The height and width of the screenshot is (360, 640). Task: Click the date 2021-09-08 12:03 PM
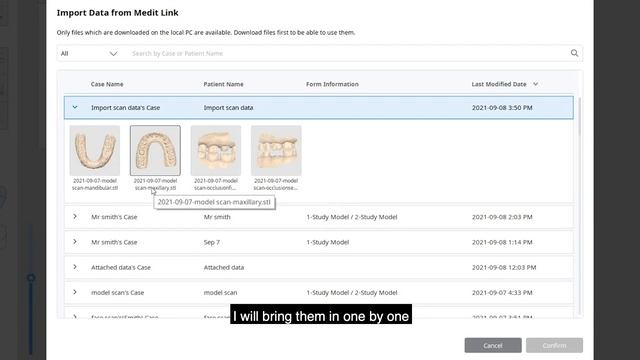[x=504, y=267]
